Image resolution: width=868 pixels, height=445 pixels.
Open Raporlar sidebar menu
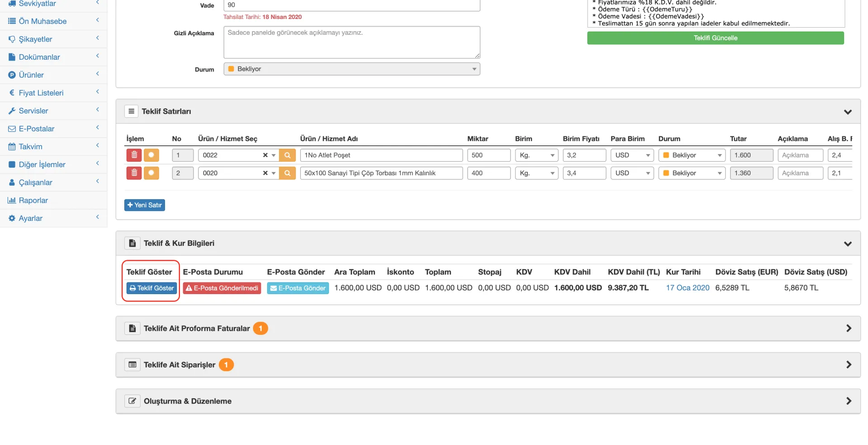coord(53,200)
